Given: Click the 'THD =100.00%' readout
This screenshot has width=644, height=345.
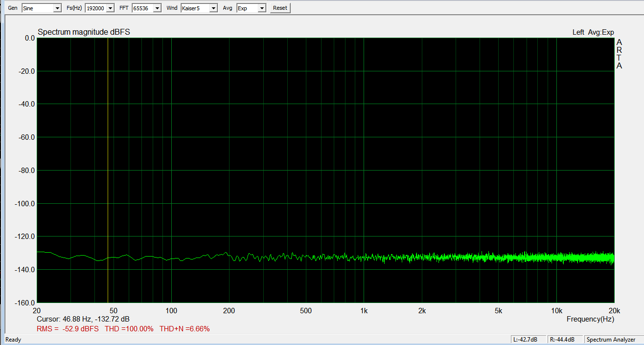Looking at the screenshot, I should 129,329.
